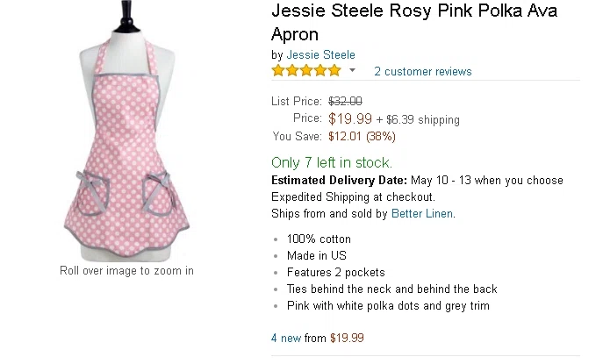Viewport: 603px width, 364px height.
Task: Click the "Made in US" bullet point
Action: click(316, 255)
